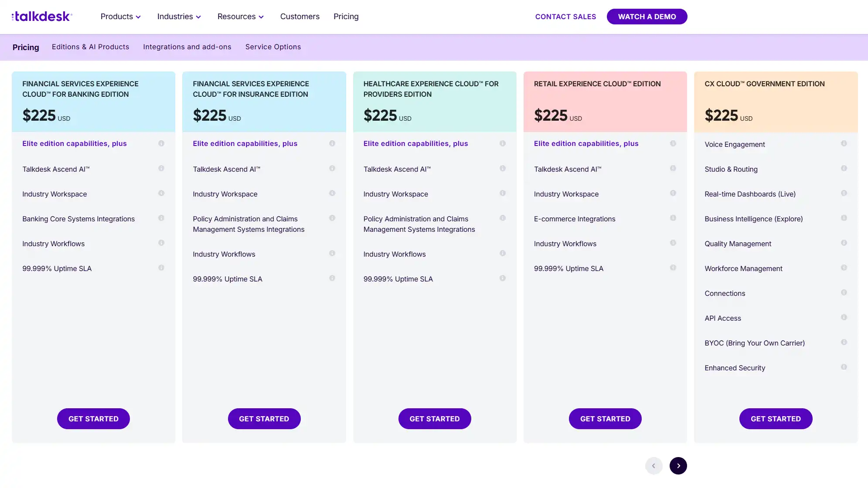This screenshot has height=488, width=868.
Task: Go to Service Options
Action: tap(273, 47)
